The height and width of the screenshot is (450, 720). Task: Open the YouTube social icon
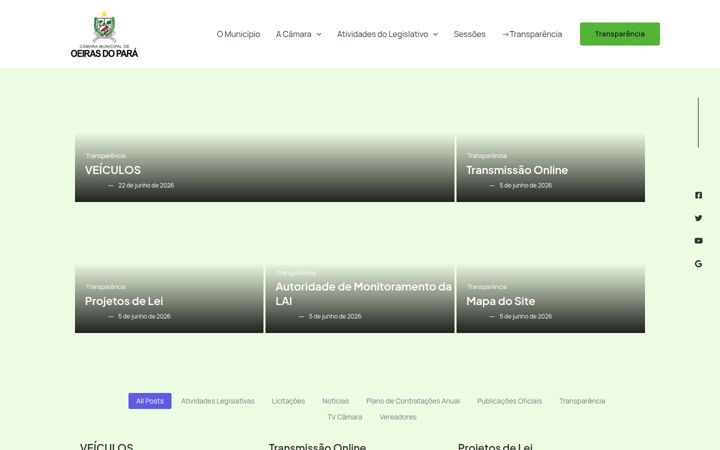(x=698, y=241)
